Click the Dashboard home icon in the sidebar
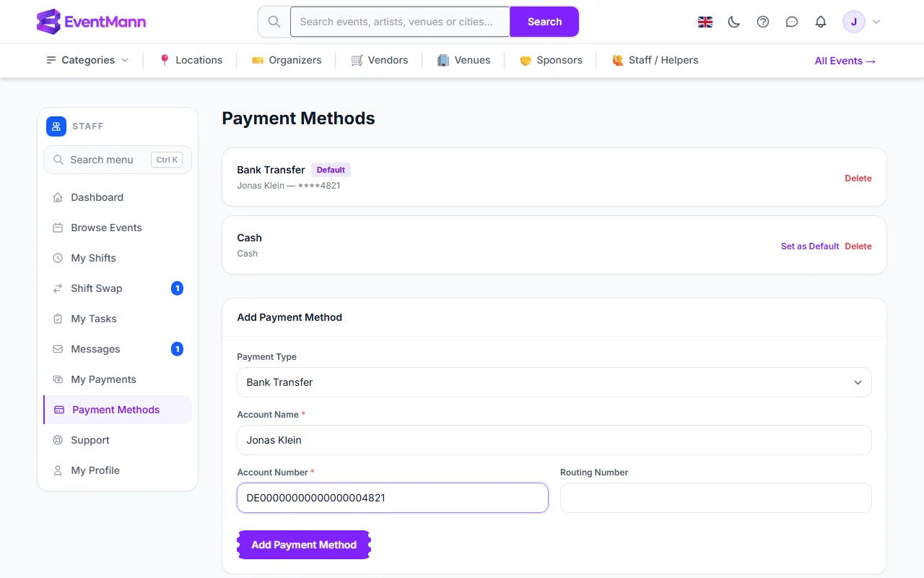 point(58,197)
